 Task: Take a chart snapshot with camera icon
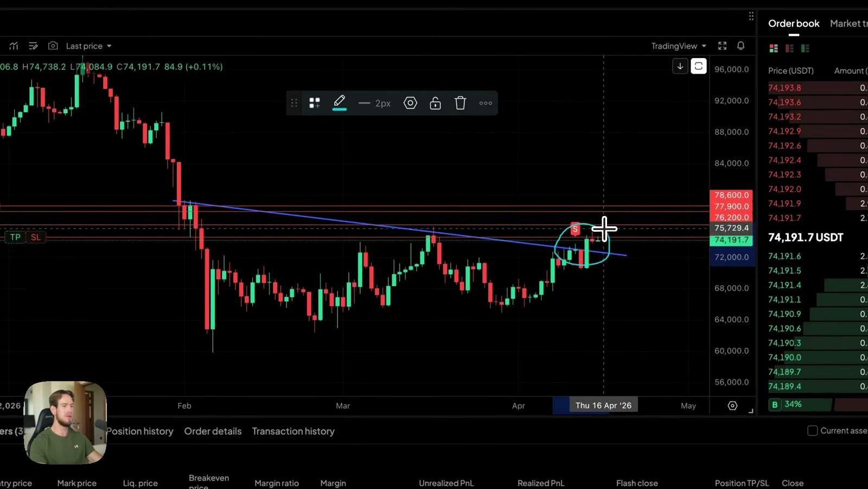[53, 46]
